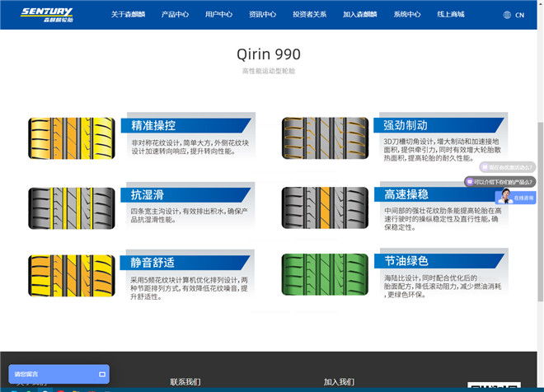Expand the leave-message window icon
The image size is (544, 392).
102,375
